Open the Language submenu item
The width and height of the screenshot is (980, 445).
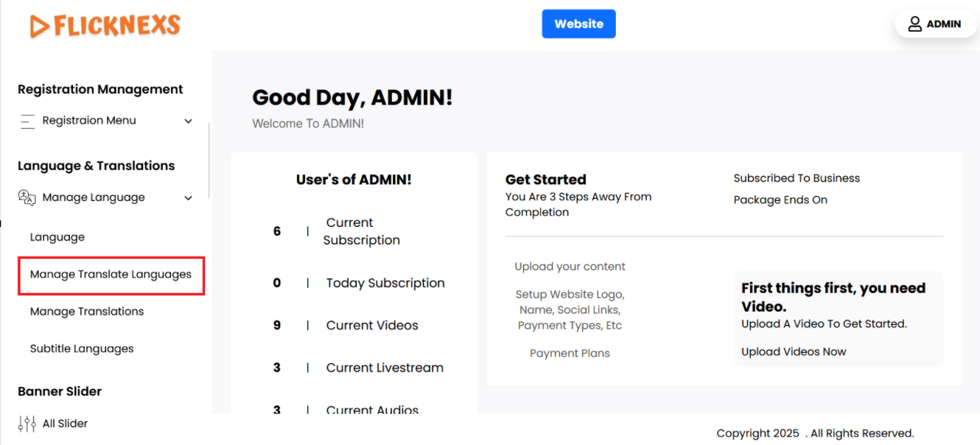pyautogui.click(x=57, y=237)
